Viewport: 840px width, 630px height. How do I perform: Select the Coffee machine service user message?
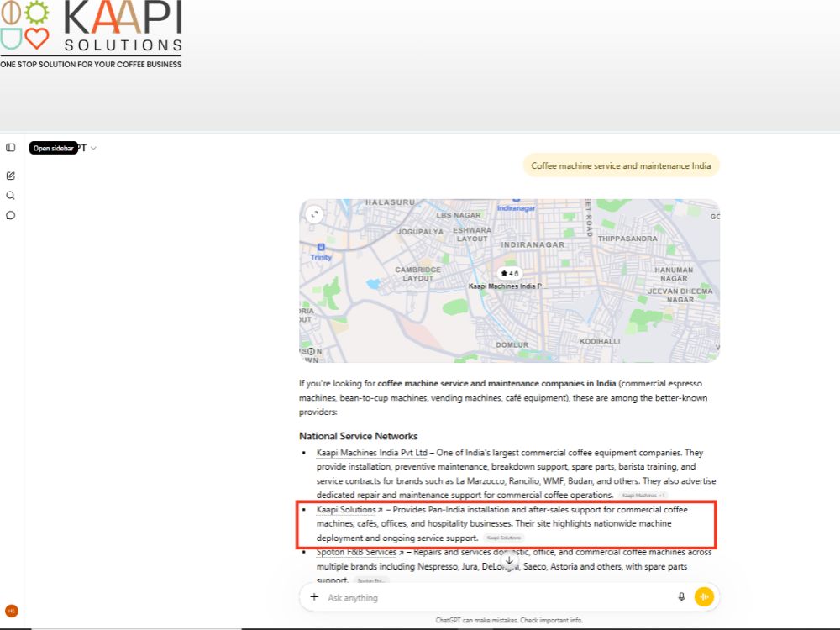coord(621,166)
